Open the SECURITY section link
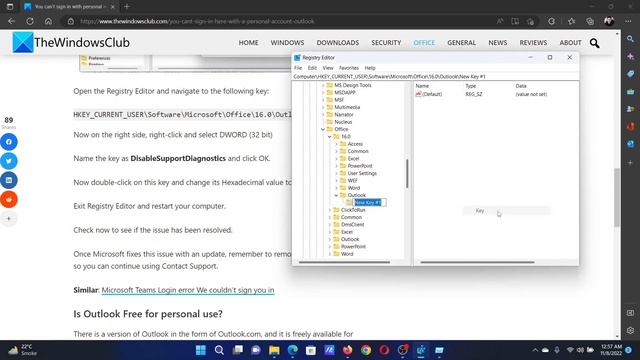This screenshot has width=640, height=360. [386, 42]
